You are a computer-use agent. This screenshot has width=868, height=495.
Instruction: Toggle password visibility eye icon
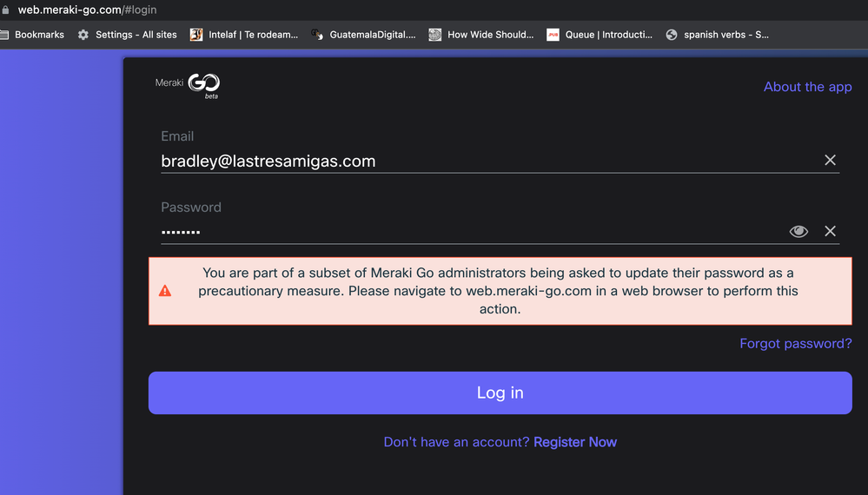pos(798,231)
